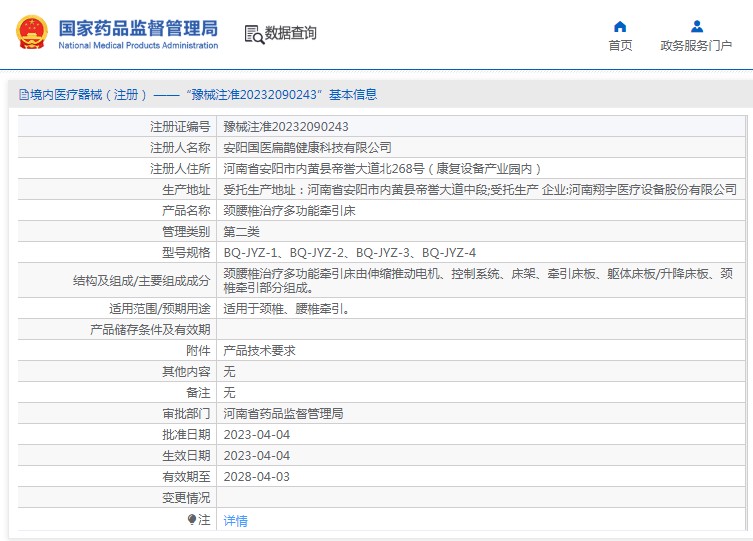The width and height of the screenshot is (753, 541).
Task: Select expiry date 2028-04-03
Action: [x=256, y=477]
